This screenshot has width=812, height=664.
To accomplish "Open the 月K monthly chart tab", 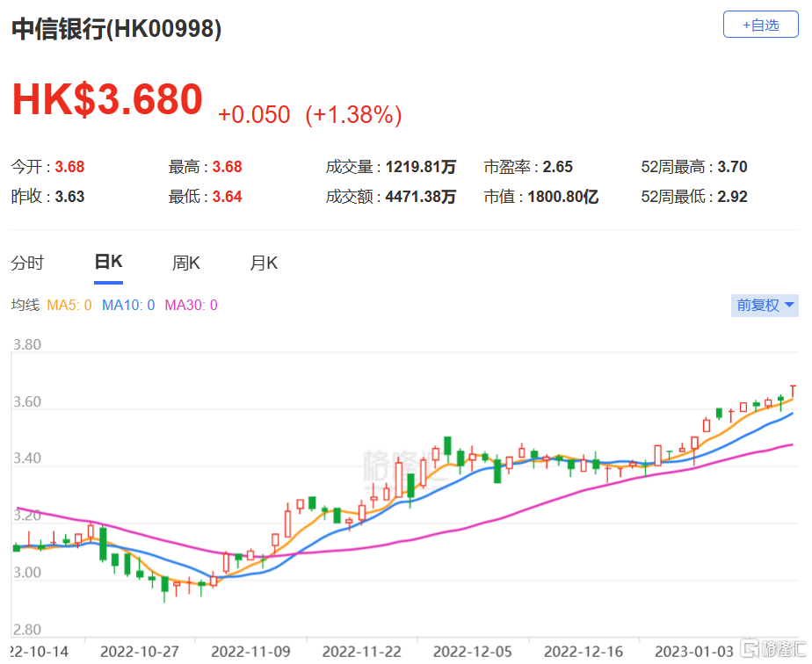I will pyautogui.click(x=264, y=263).
